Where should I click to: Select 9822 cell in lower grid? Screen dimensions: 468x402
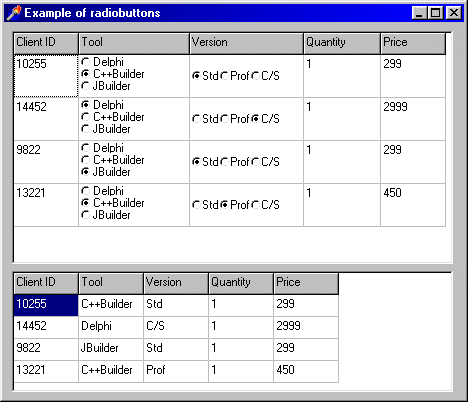pos(46,349)
